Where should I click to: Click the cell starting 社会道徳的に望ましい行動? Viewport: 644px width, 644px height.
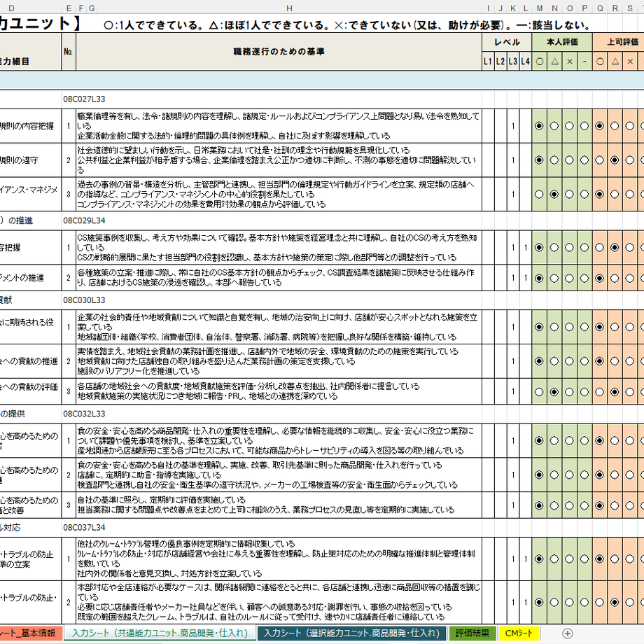tap(279, 160)
